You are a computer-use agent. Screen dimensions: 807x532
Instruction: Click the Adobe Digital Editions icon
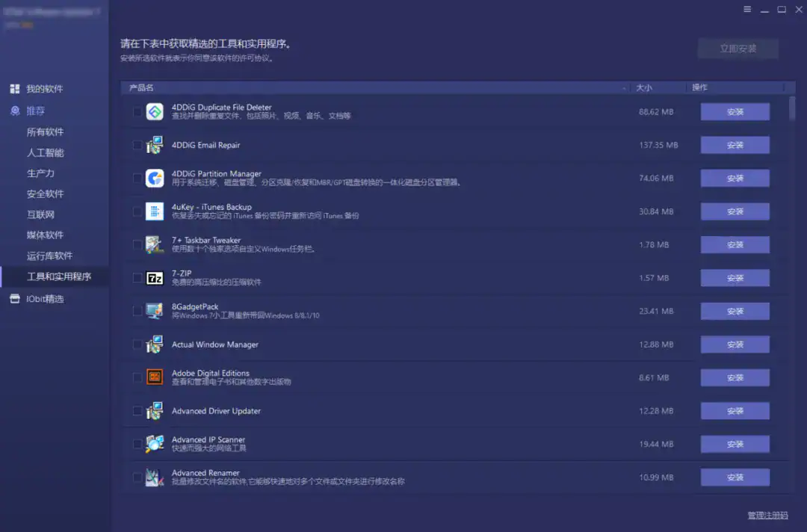click(155, 377)
